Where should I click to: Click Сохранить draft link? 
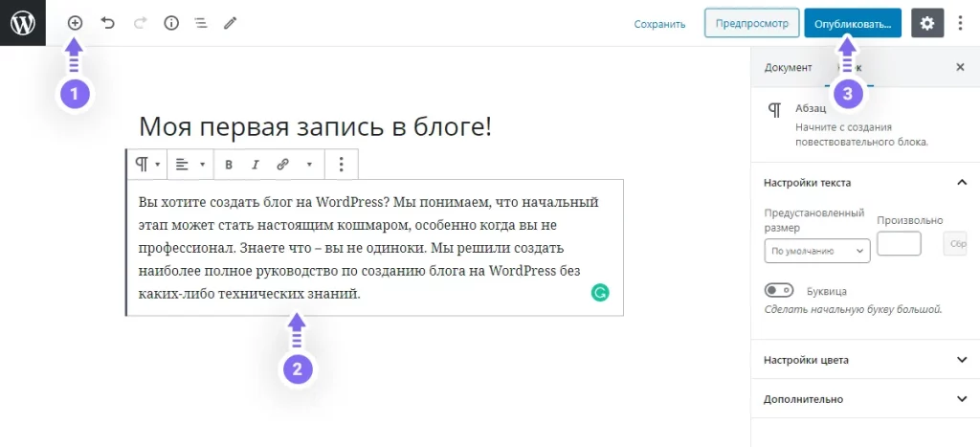[x=659, y=24]
